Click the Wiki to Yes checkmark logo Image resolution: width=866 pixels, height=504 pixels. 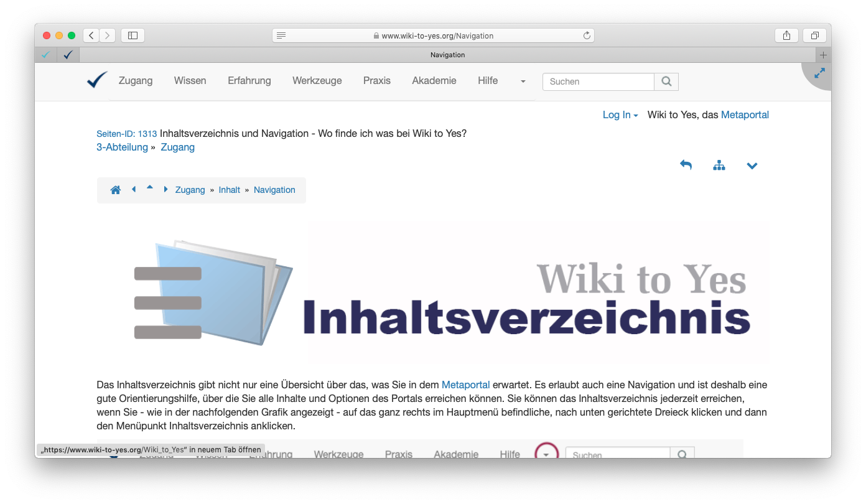pos(97,80)
